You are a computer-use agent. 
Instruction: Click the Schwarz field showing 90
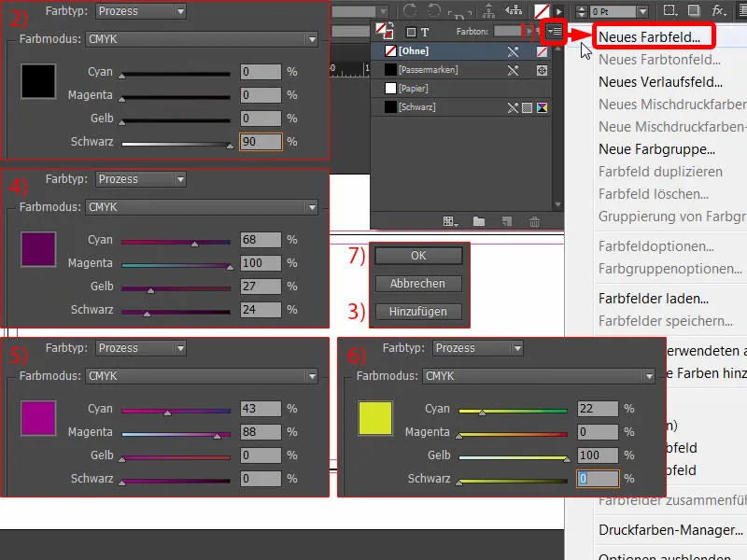tap(261, 142)
